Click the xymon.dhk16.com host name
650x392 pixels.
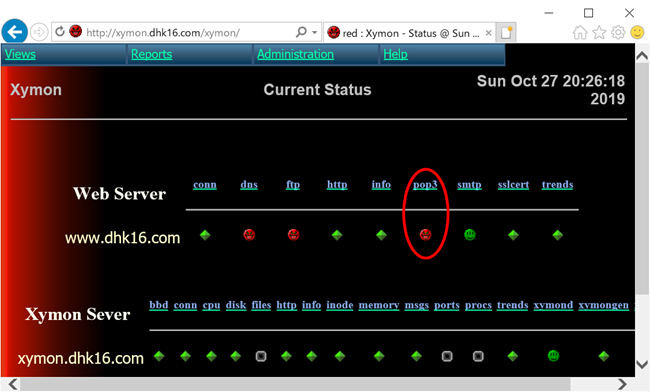[x=80, y=358]
